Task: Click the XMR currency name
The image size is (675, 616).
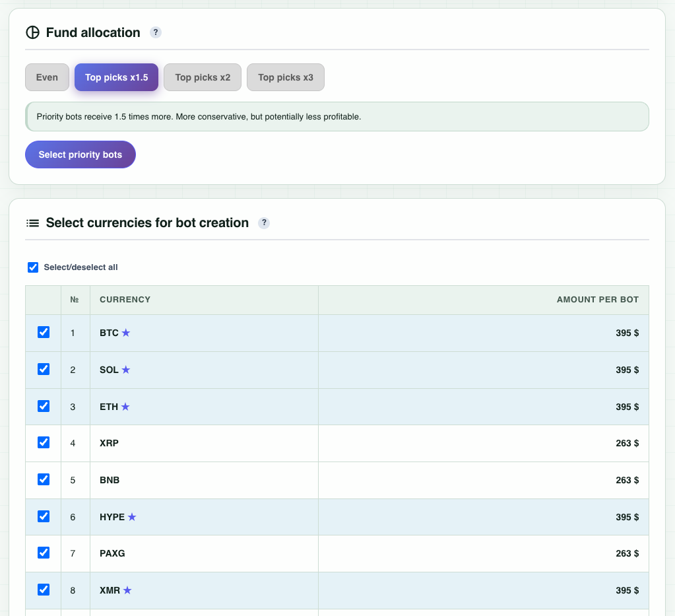Action: coord(110,590)
